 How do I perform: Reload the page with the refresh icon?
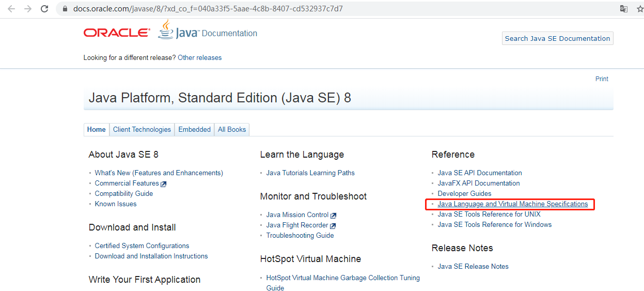point(44,9)
